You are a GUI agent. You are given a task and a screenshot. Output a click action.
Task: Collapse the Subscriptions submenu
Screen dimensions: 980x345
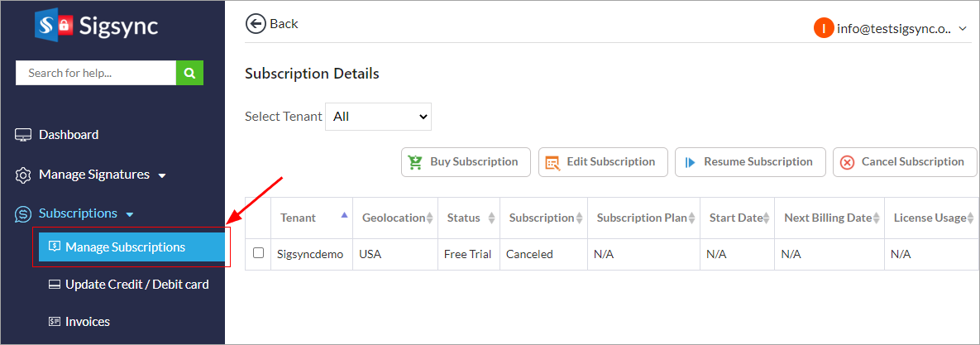point(130,215)
